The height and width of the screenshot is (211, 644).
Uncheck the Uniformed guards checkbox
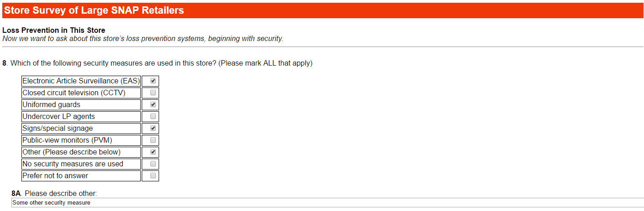[x=153, y=105]
